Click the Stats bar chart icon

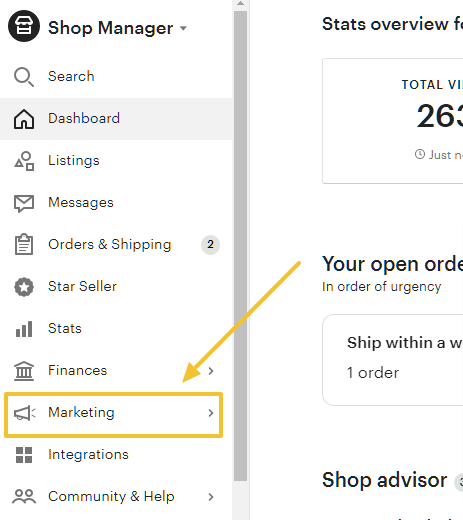(24, 329)
